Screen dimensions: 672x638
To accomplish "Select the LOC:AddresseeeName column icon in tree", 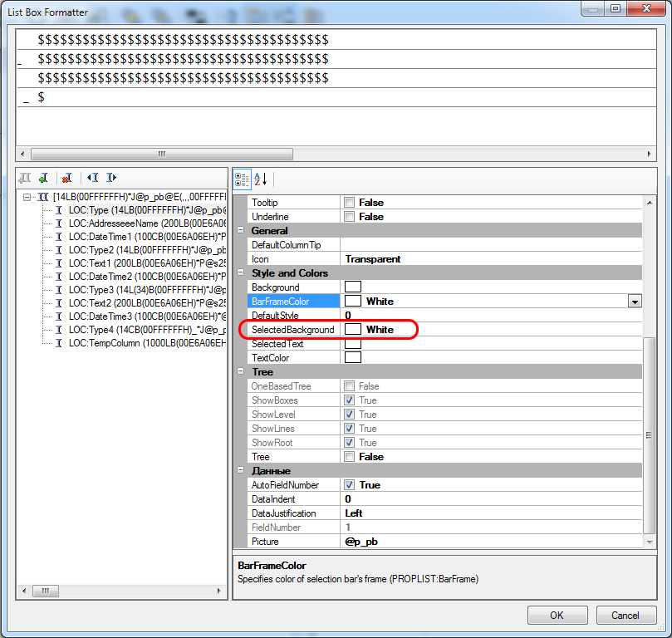I will [59, 223].
